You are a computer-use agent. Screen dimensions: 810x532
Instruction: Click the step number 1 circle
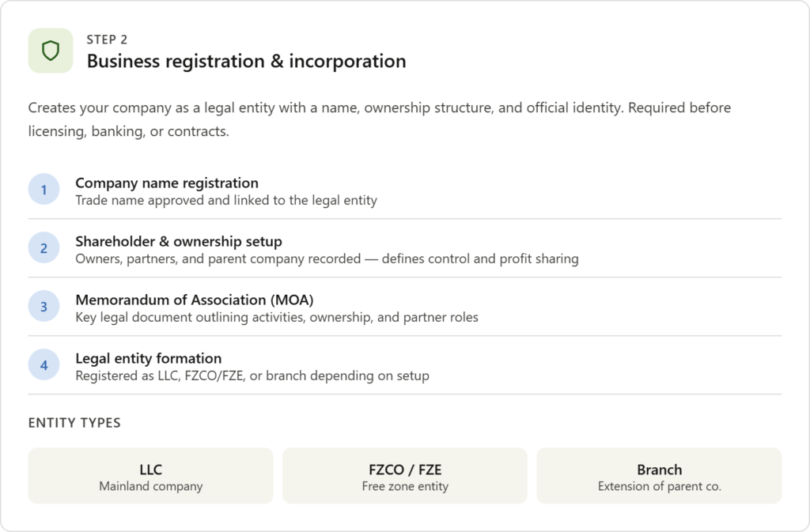click(x=44, y=190)
